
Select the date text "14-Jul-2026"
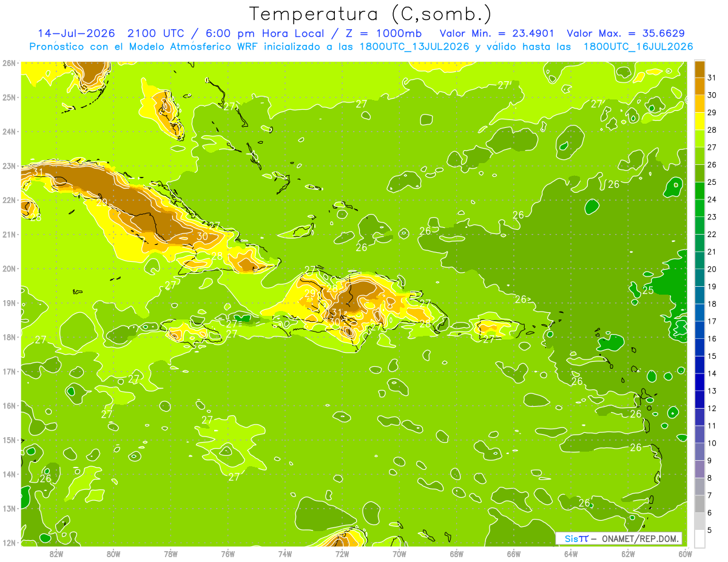coord(76,34)
